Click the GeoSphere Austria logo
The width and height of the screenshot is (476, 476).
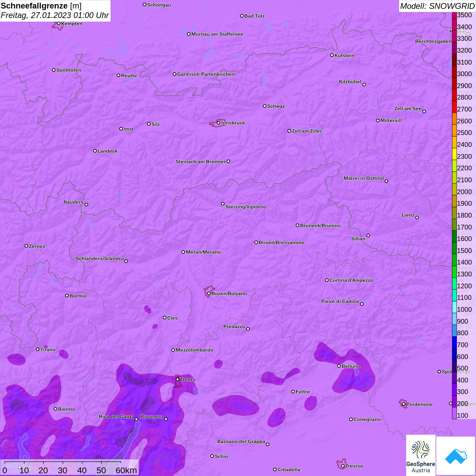421,455
